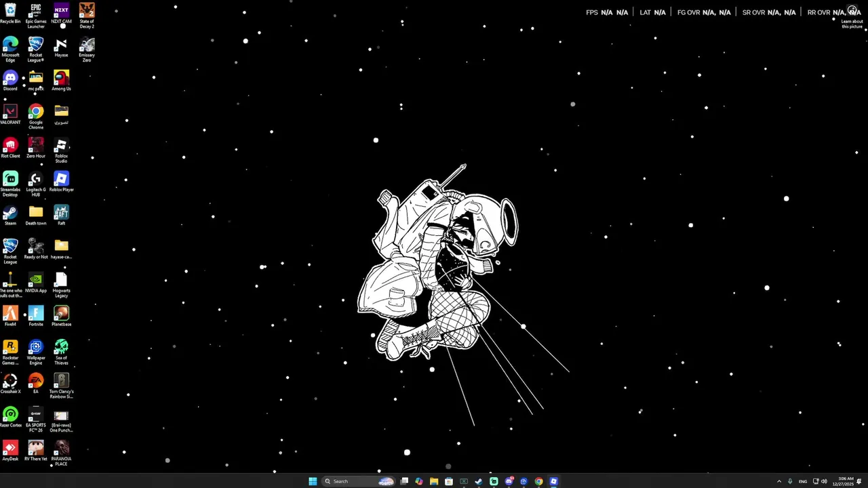Select the Wallpaper Engine shortcut
The image size is (868, 488).
(36, 352)
